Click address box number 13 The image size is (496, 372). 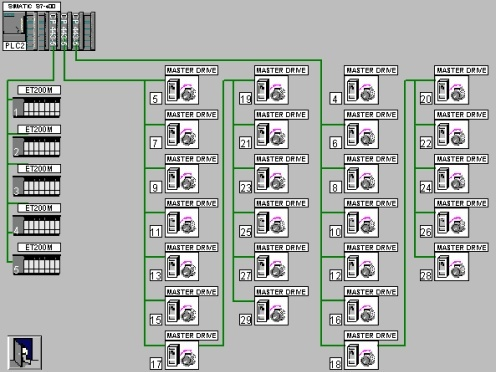point(156,275)
